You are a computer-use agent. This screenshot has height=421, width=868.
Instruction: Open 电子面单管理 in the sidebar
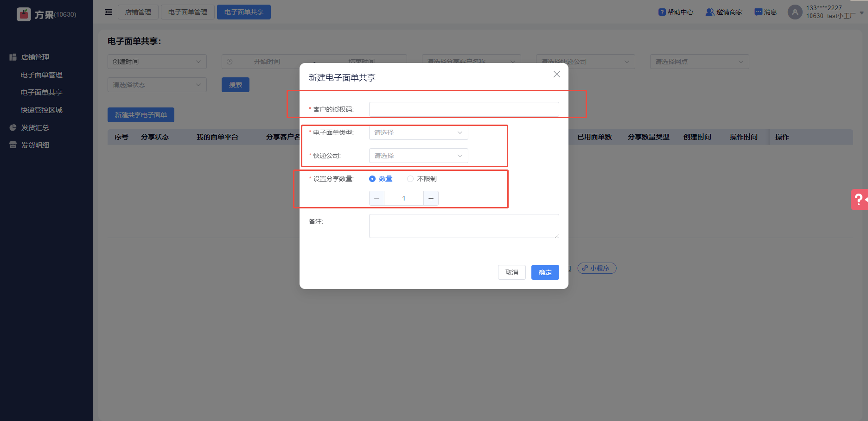coord(42,75)
